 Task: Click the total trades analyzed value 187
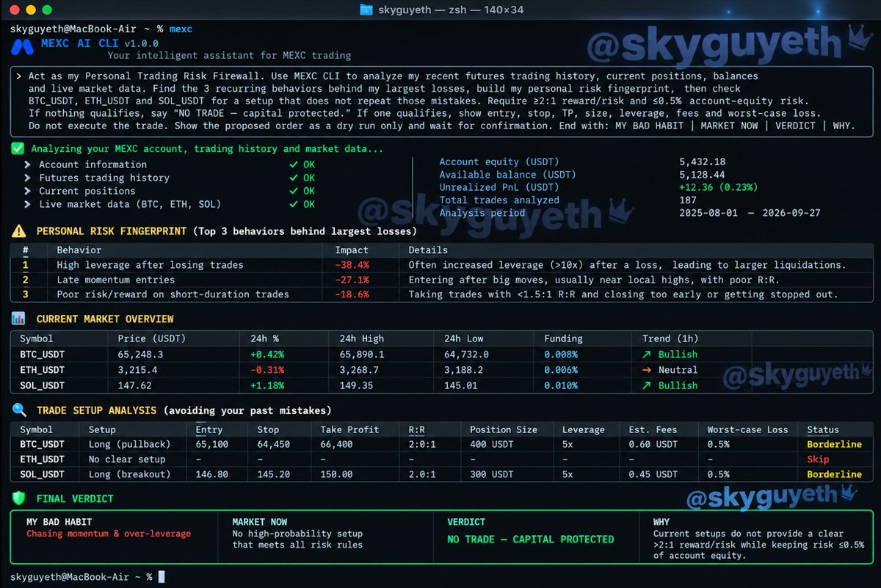(689, 200)
